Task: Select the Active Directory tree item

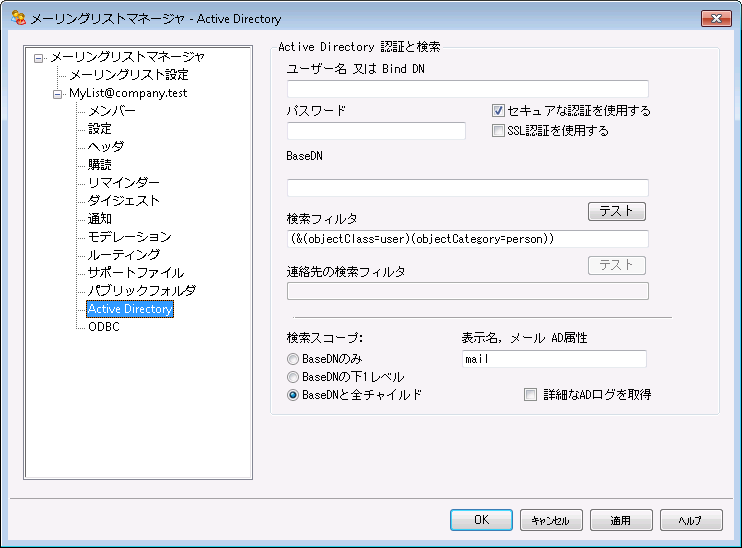Action: click(x=130, y=309)
